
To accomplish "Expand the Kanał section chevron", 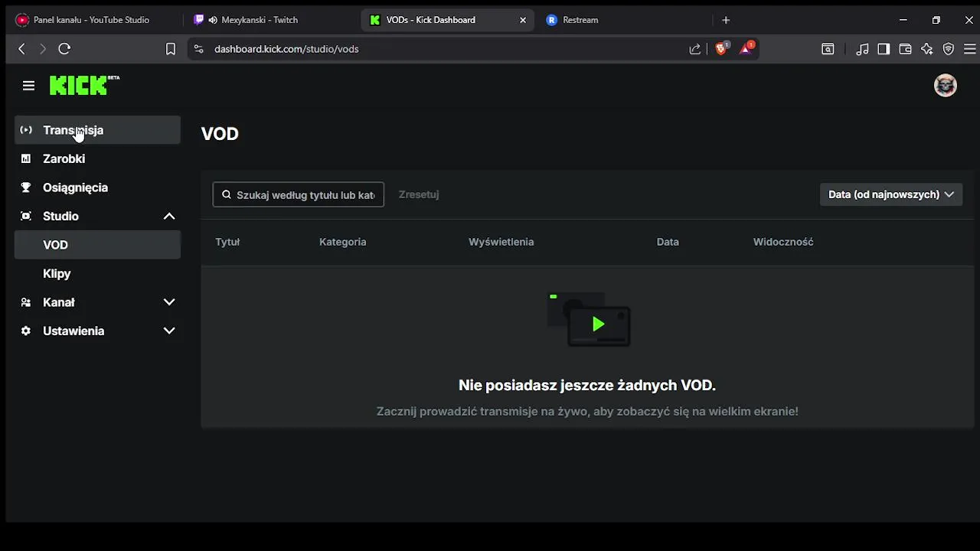I will click(169, 302).
